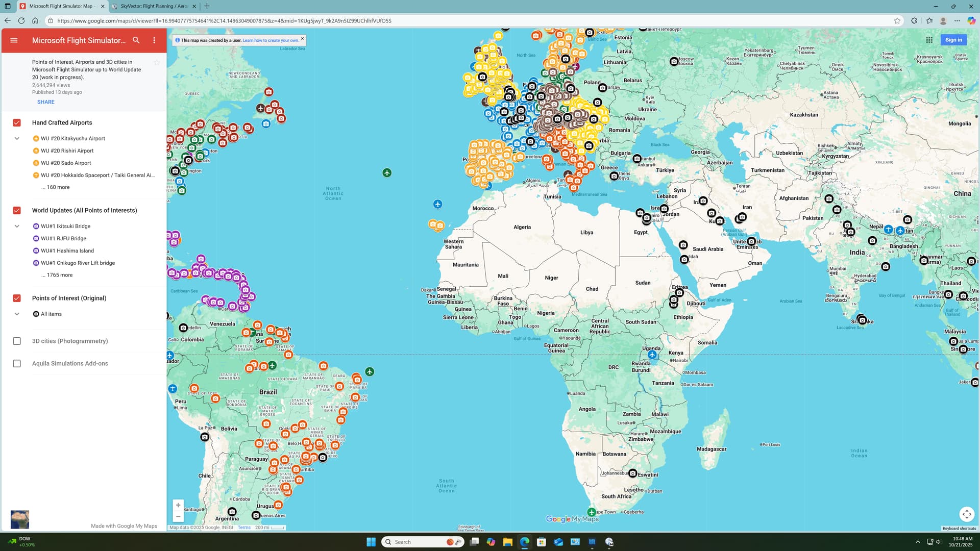Enable the Aquila Simulations Add-ons layer
Screen dimensions: 980x551
pos(17,364)
